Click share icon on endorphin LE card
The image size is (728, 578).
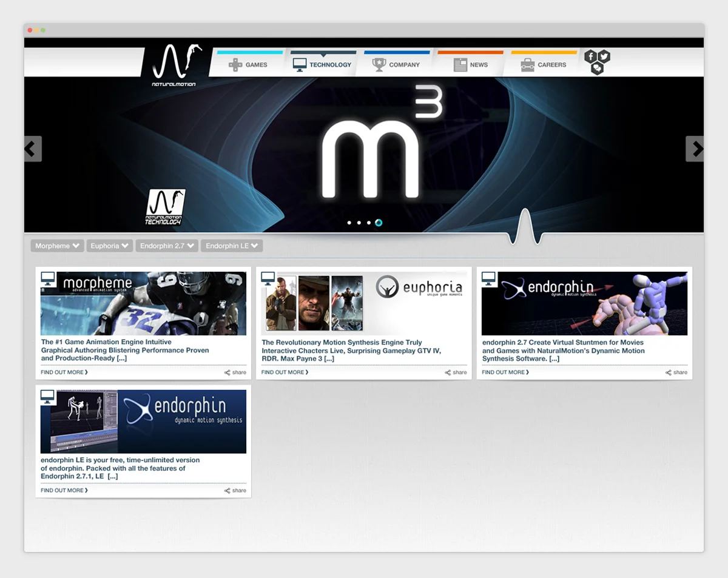227,491
